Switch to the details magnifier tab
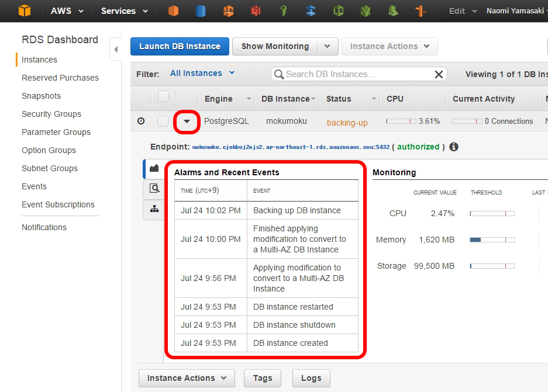The image size is (548, 392). tap(154, 189)
